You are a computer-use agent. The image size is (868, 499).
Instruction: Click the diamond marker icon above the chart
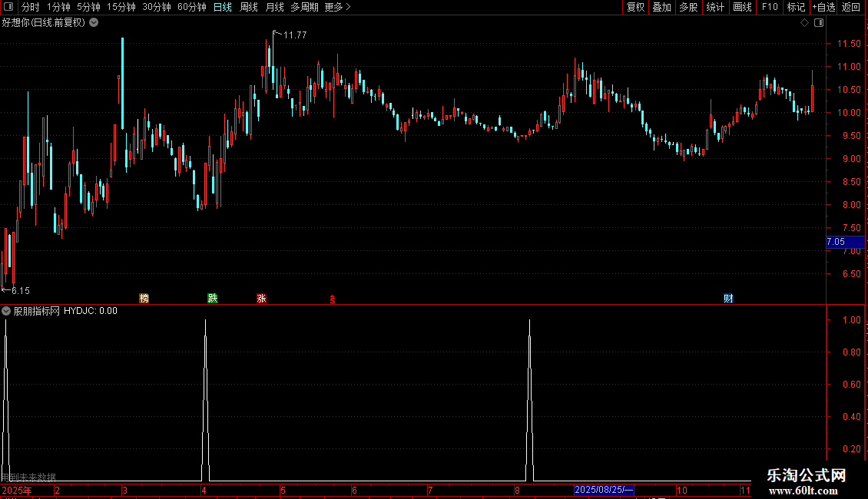804,23
